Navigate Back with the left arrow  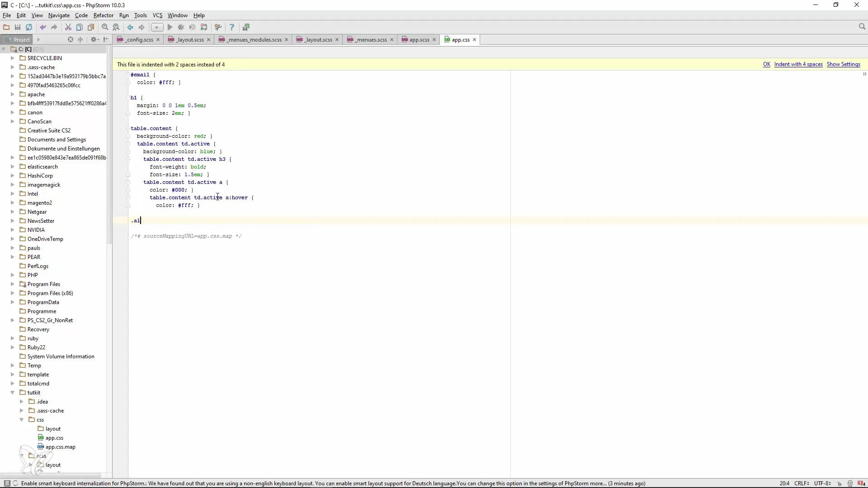coord(130,27)
